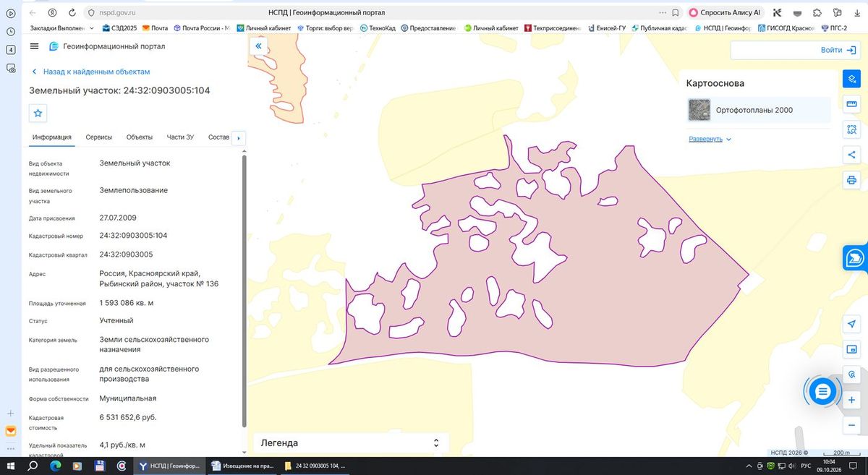Select the Информация tab
This screenshot has height=475, width=868.
point(51,137)
